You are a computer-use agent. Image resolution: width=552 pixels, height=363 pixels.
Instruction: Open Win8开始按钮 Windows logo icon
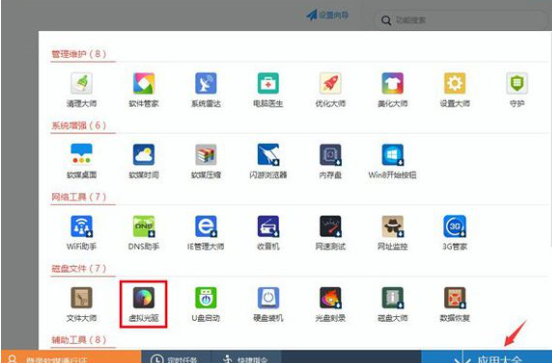pyautogui.click(x=393, y=155)
